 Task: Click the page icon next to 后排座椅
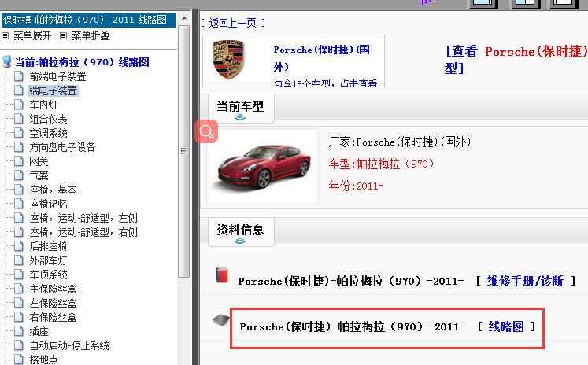click(19, 246)
